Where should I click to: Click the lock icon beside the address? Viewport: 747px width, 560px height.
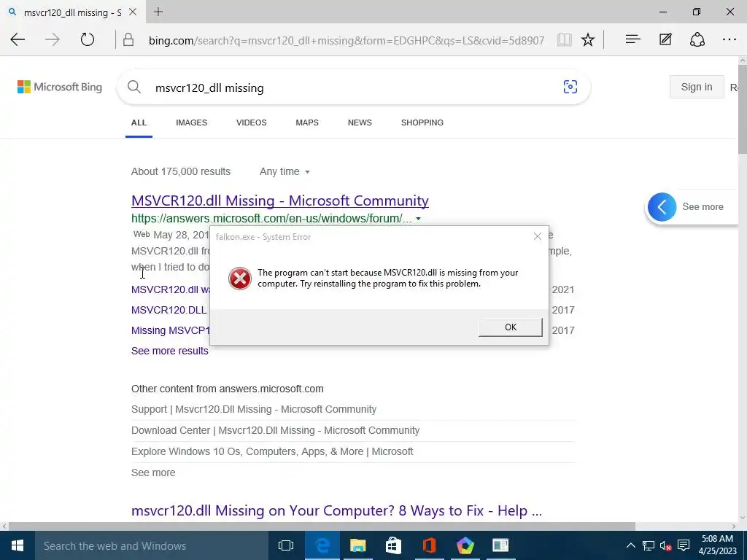[x=128, y=39]
